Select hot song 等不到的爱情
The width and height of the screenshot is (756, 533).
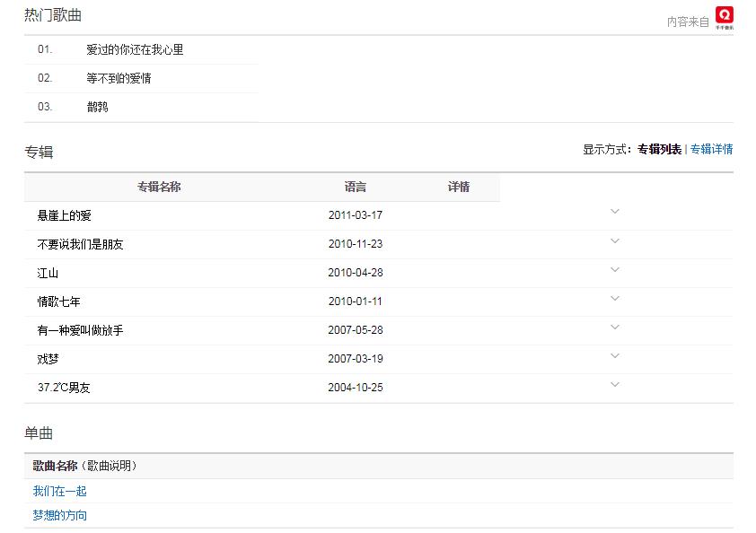coord(119,79)
